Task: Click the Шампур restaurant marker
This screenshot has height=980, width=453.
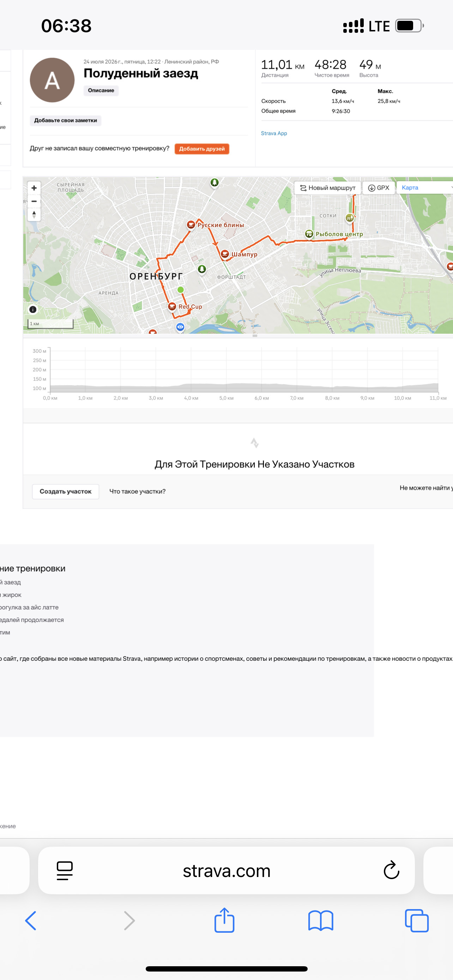Action: tap(225, 254)
